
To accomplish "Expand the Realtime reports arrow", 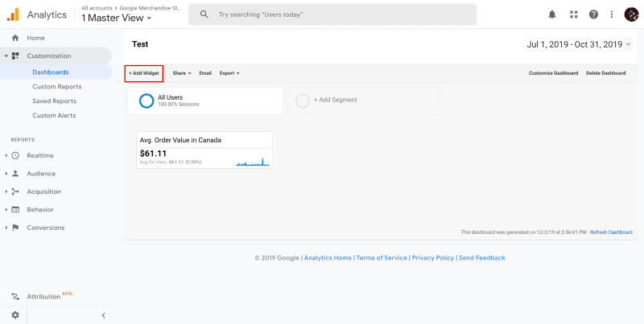I will 6,155.
